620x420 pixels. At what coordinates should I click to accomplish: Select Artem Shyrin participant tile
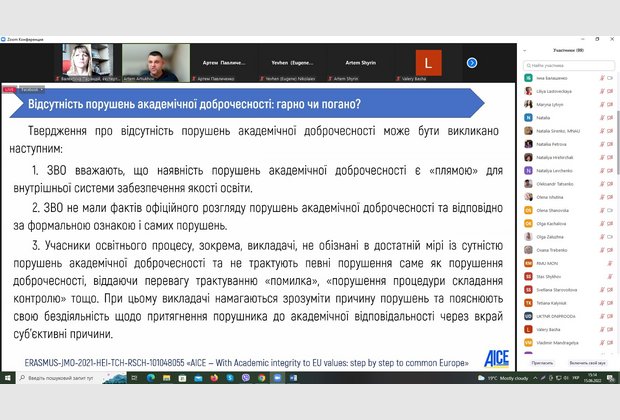pos(361,63)
